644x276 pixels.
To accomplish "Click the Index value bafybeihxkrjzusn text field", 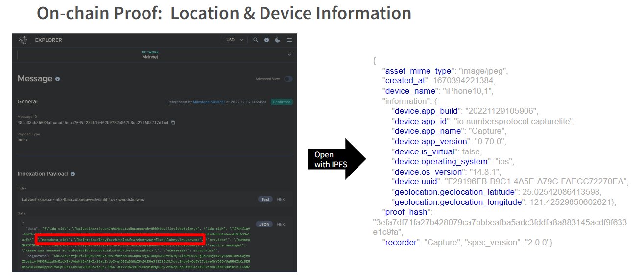I will (x=81, y=200).
